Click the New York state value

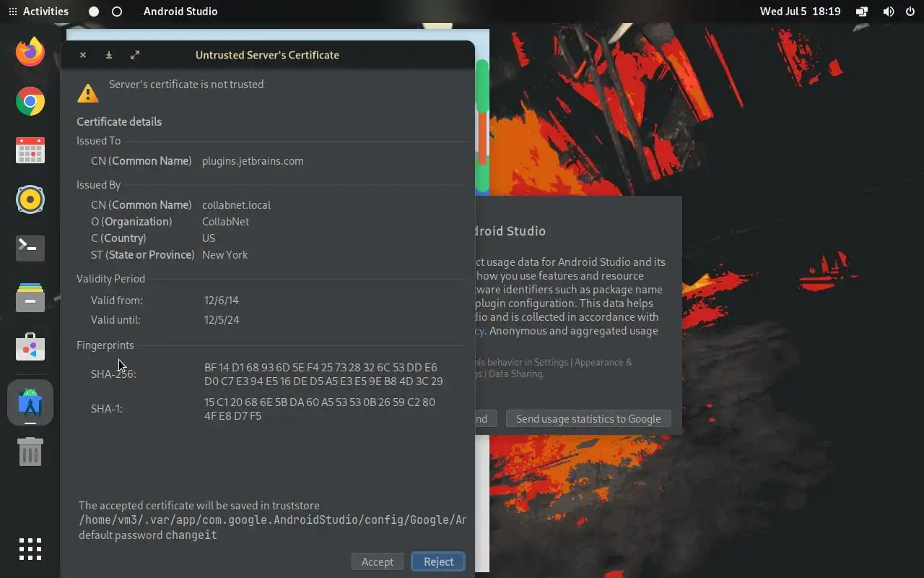pyautogui.click(x=225, y=254)
